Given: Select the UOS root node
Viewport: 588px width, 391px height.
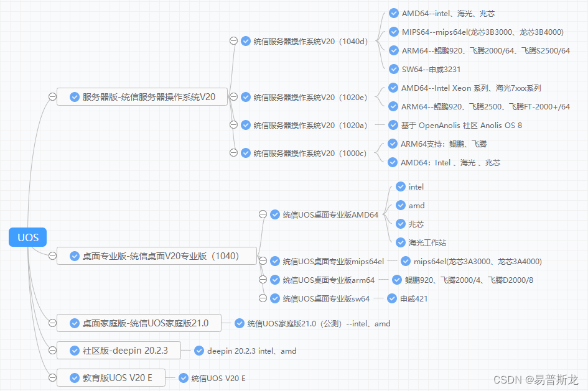Looking at the screenshot, I should [x=28, y=237].
